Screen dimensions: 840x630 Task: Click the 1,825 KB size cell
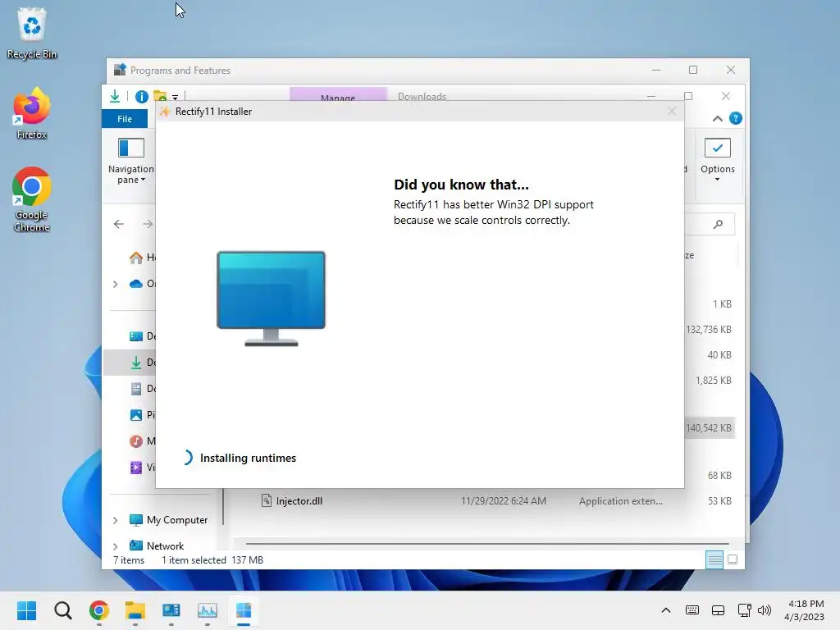[x=714, y=381]
